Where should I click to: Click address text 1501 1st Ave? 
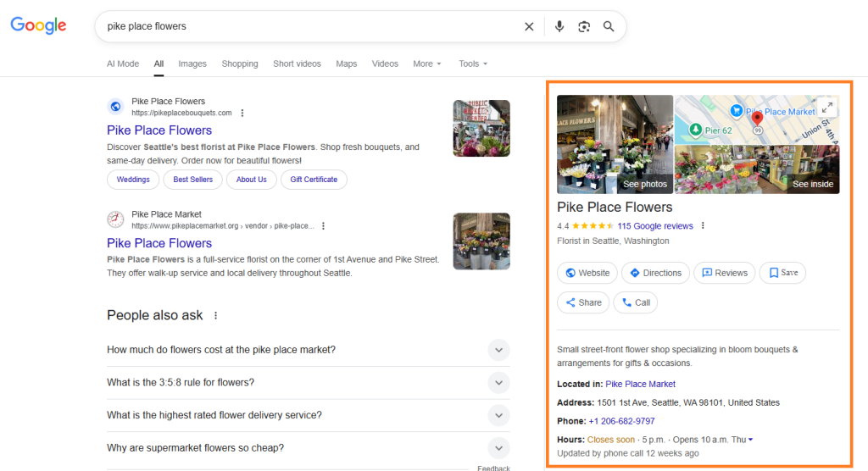point(687,403)
